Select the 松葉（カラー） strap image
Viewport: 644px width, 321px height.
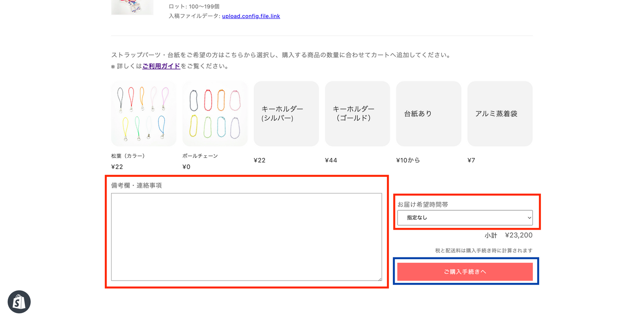point(143,114)
